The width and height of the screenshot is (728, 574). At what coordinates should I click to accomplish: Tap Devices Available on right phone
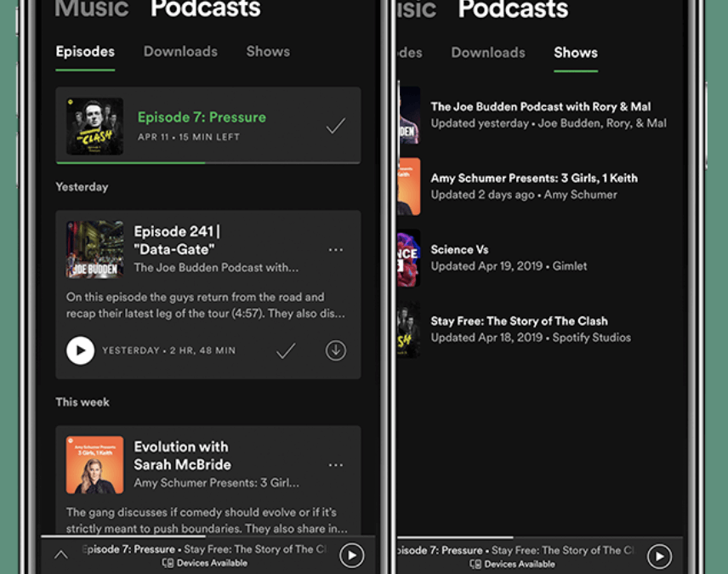click(512, 565)
